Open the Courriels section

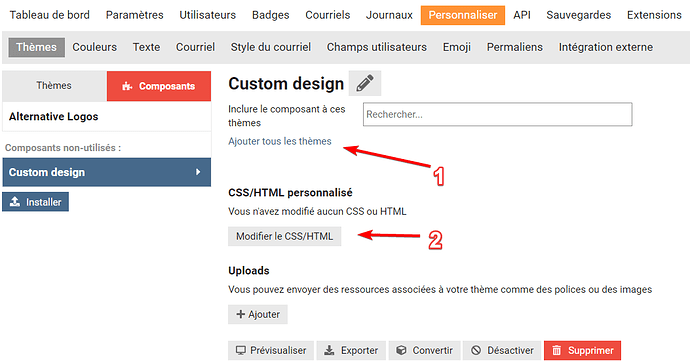[328, 15]
